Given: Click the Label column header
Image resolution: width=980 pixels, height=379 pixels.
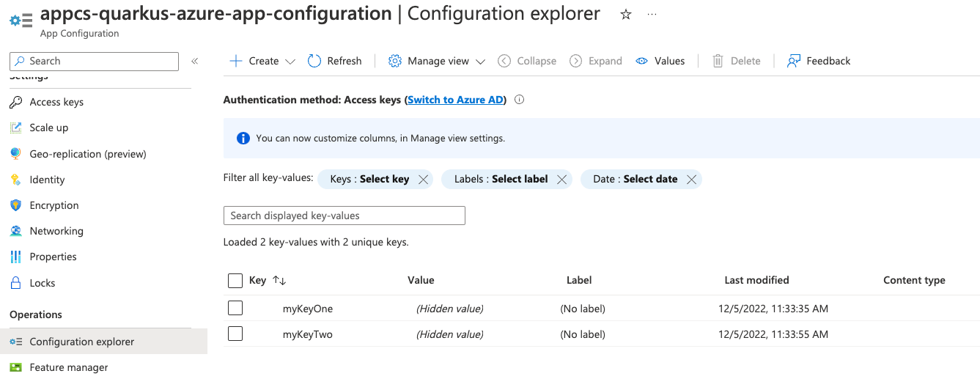Looking at the screenshot, I should coord(579,280).
